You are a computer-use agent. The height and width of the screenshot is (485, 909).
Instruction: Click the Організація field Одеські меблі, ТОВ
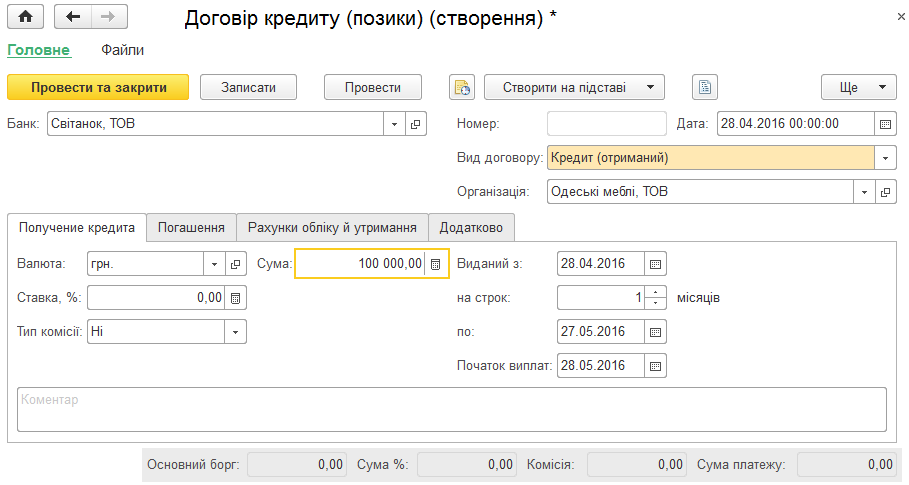(700, 192)
